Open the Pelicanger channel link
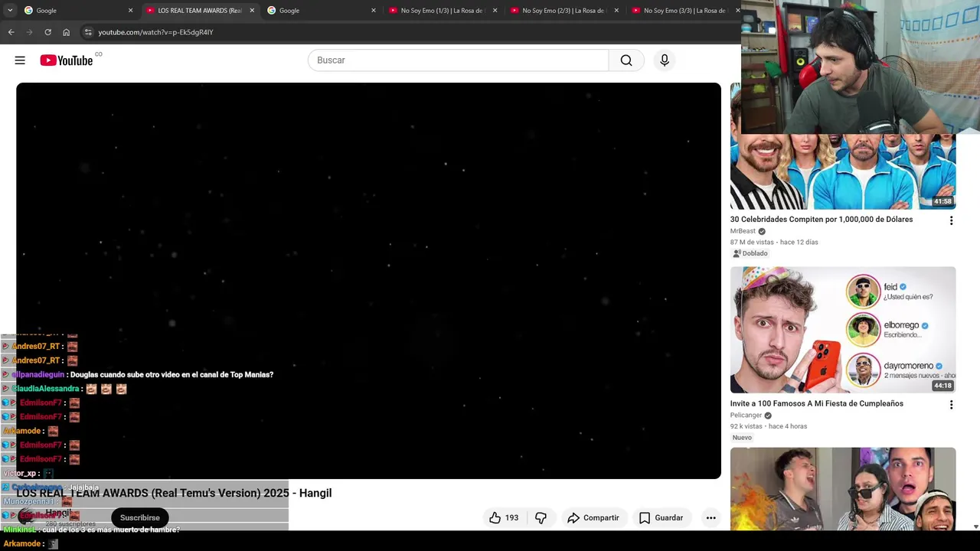This screenshot has width=980, height=551. (x=746, y=416)
